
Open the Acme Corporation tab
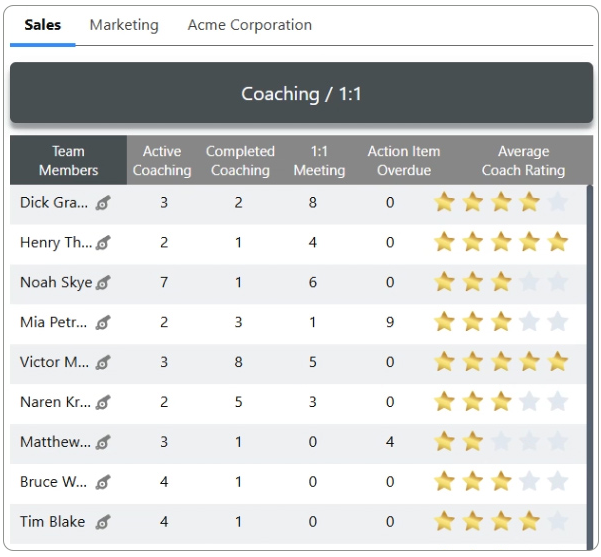[x=249, y=25]
